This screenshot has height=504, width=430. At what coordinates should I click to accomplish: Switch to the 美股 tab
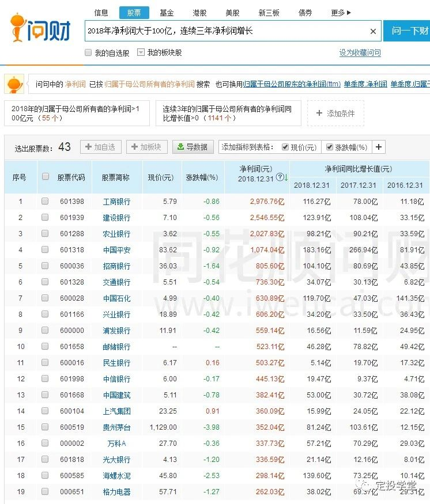(x=232, y=13)
